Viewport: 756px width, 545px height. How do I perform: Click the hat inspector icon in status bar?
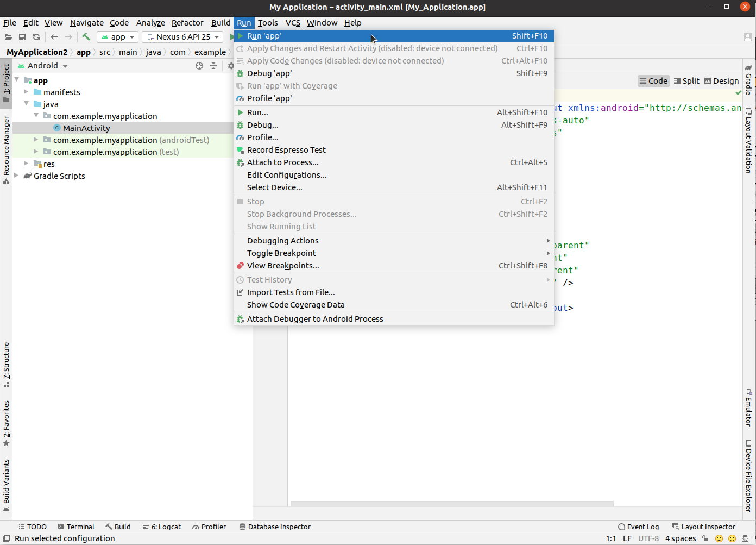coord(746,538)
